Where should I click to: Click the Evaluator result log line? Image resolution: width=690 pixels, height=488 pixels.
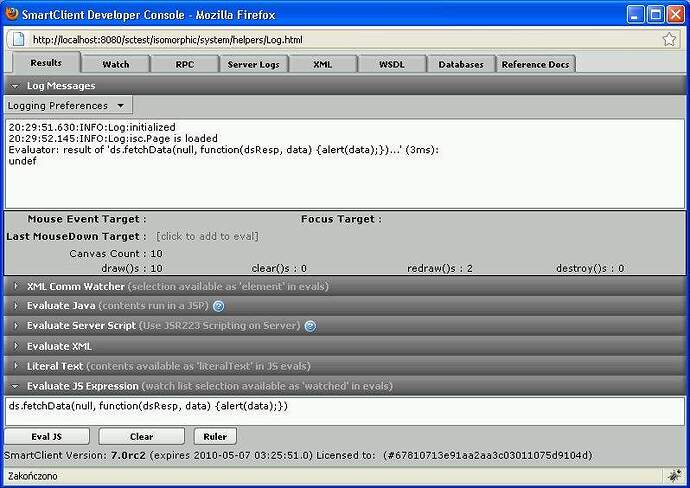pos(224,150)
